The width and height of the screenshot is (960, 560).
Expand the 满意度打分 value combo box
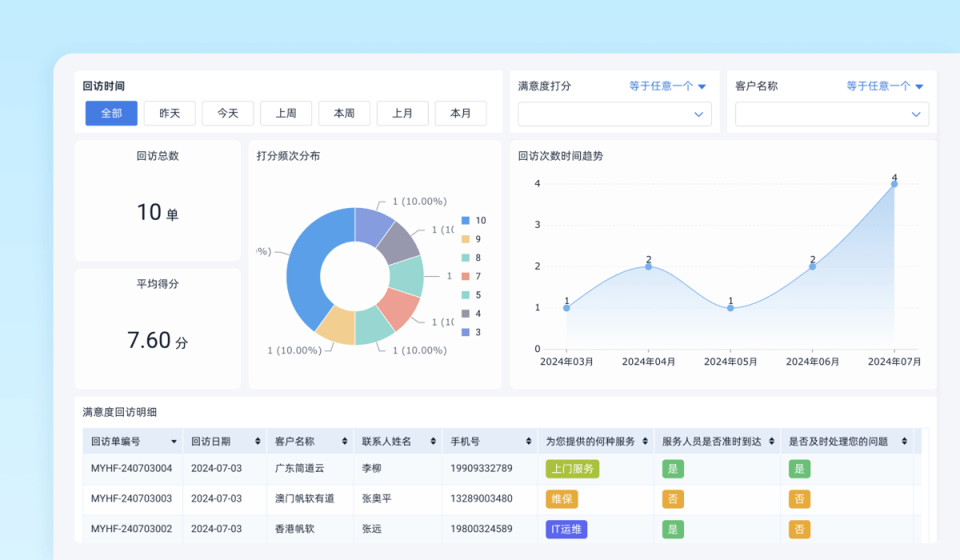(615, 114)
